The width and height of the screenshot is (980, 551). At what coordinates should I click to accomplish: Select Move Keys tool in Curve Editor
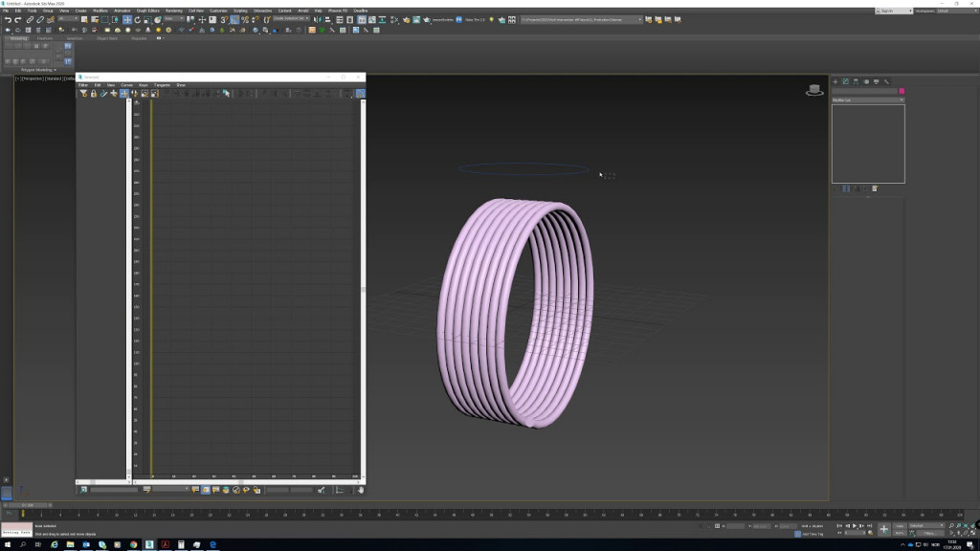[124, 94]
